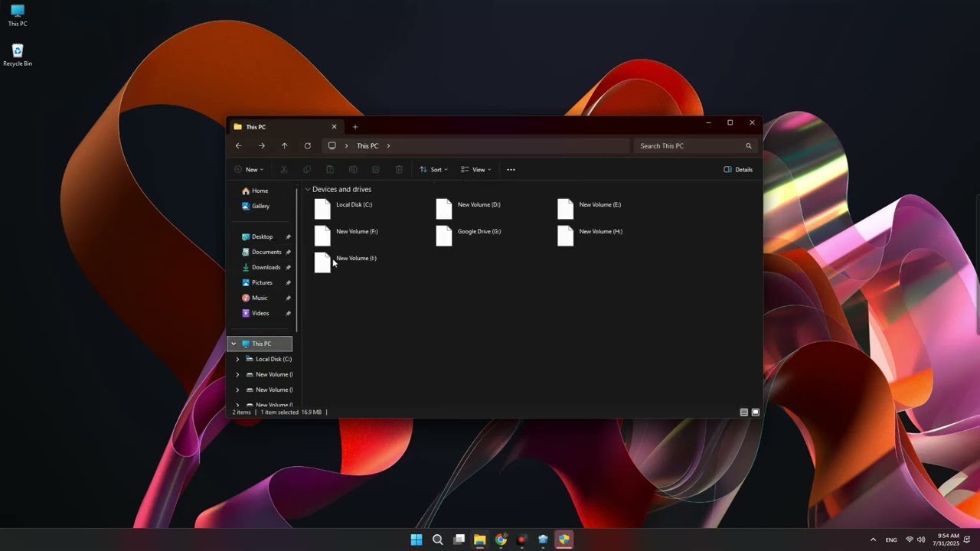The height and width of the screenshot is (551, 980).
Task: Open New Volume (I:) drive
Action: point(345,262)
